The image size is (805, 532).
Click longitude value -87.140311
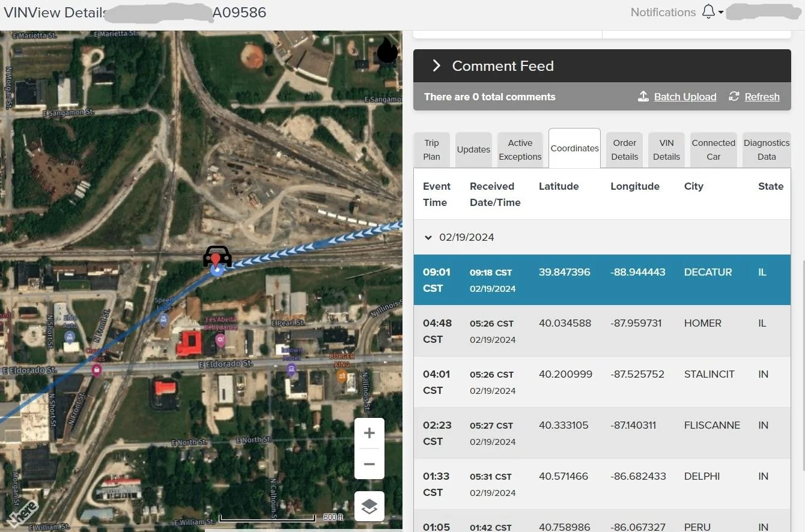pos(633,425)
